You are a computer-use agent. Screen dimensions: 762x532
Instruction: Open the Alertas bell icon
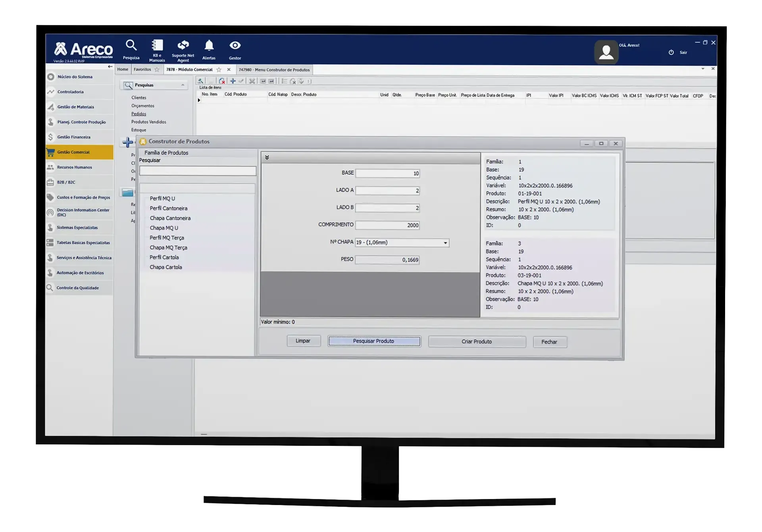(209, 46)
